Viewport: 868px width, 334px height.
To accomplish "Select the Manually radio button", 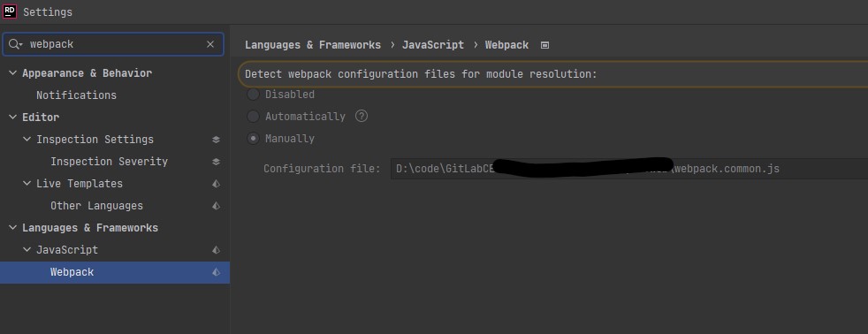I will (x=253, y=139).
